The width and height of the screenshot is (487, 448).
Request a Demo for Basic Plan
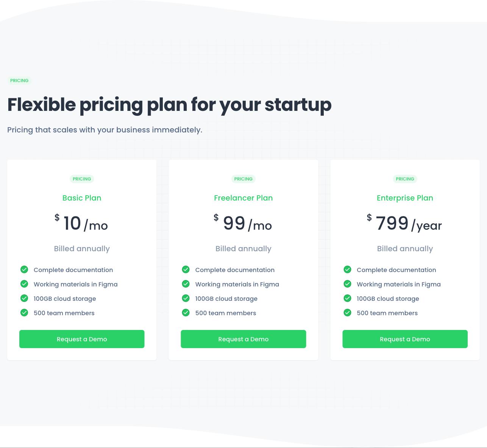click(x=82, y=339)
